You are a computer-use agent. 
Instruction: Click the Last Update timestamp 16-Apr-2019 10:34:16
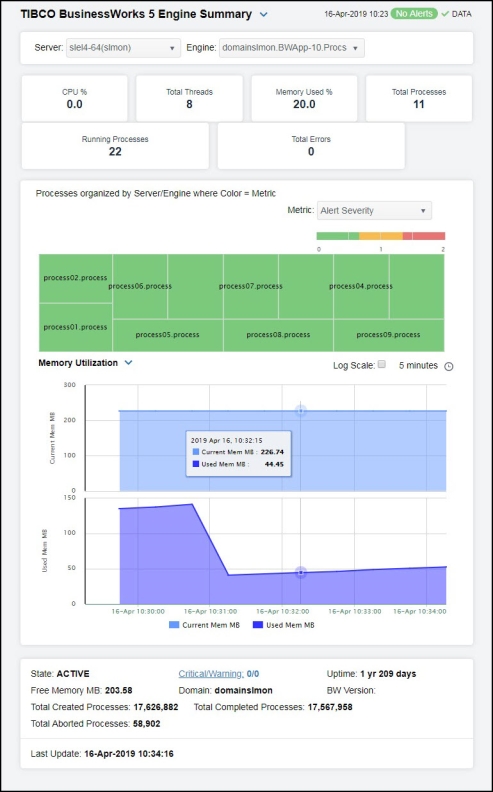click(129, 754)
